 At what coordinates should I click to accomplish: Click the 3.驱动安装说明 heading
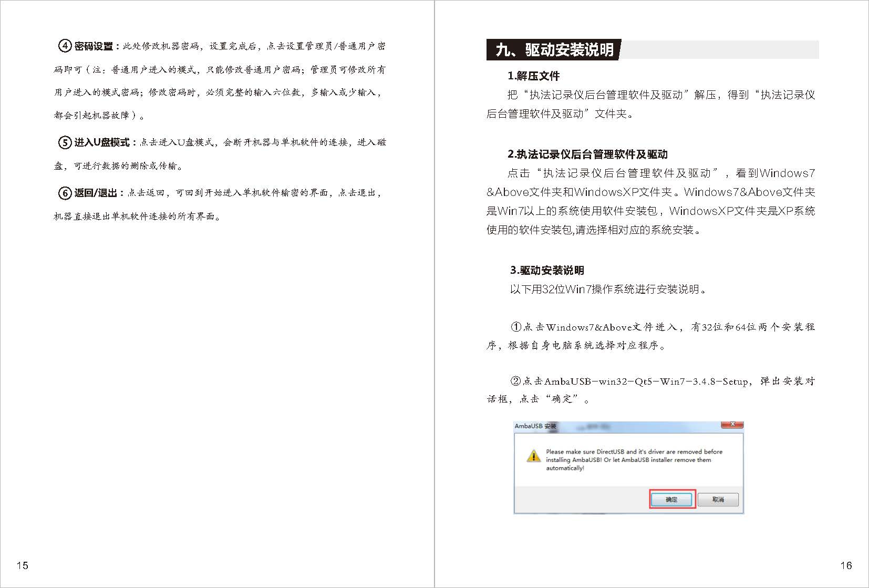point(547,270)
